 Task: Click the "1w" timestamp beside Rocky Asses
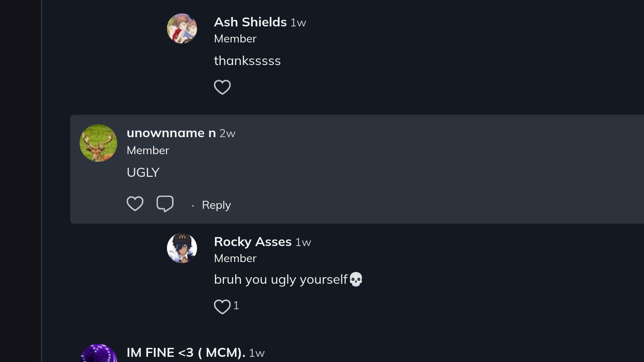303,242
